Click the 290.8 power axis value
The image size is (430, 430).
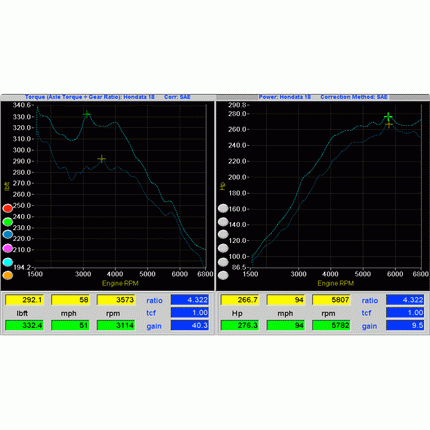[x=237, y=105]
